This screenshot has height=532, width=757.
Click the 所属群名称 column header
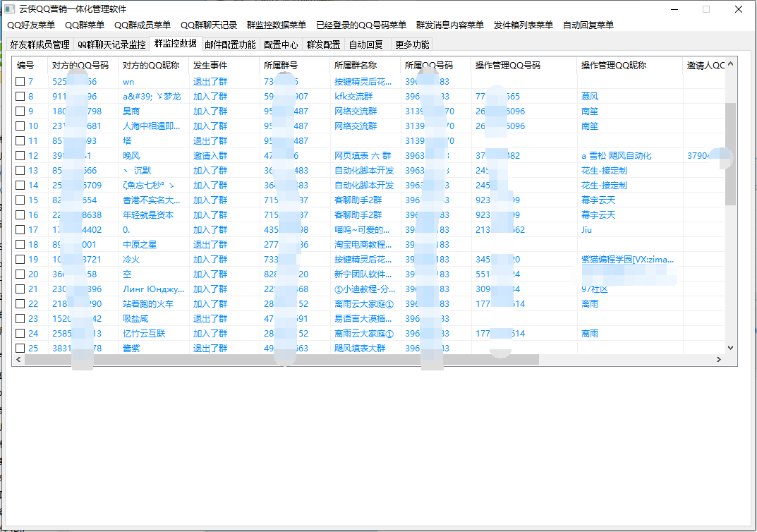point(365,65)
